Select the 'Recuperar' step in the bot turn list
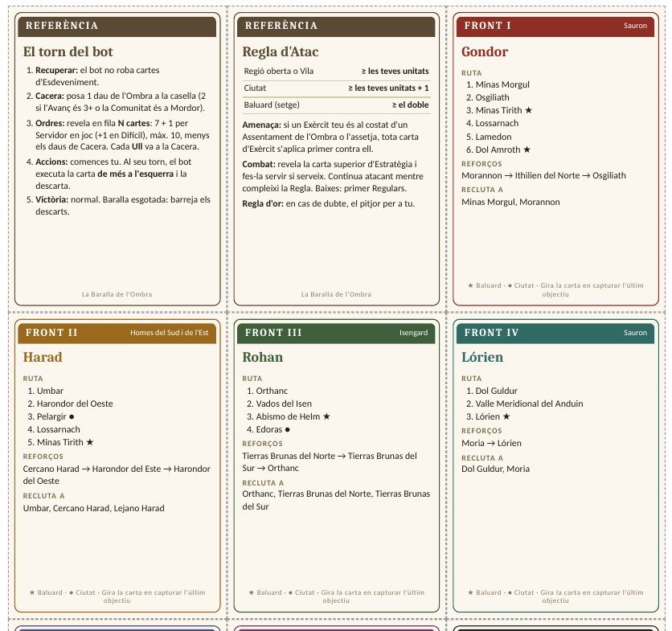This screenshot has height=631, width=672. 97,76
